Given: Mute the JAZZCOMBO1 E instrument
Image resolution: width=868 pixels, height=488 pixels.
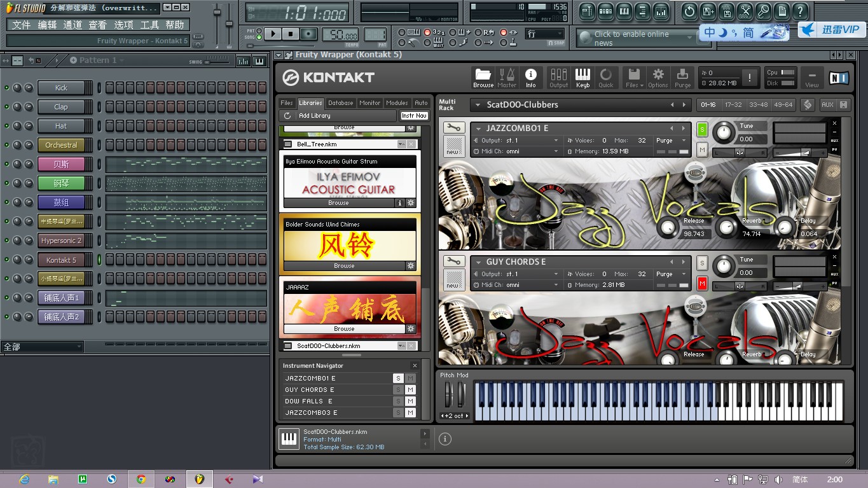Looking at the screenshot, I should pos(702,150).
